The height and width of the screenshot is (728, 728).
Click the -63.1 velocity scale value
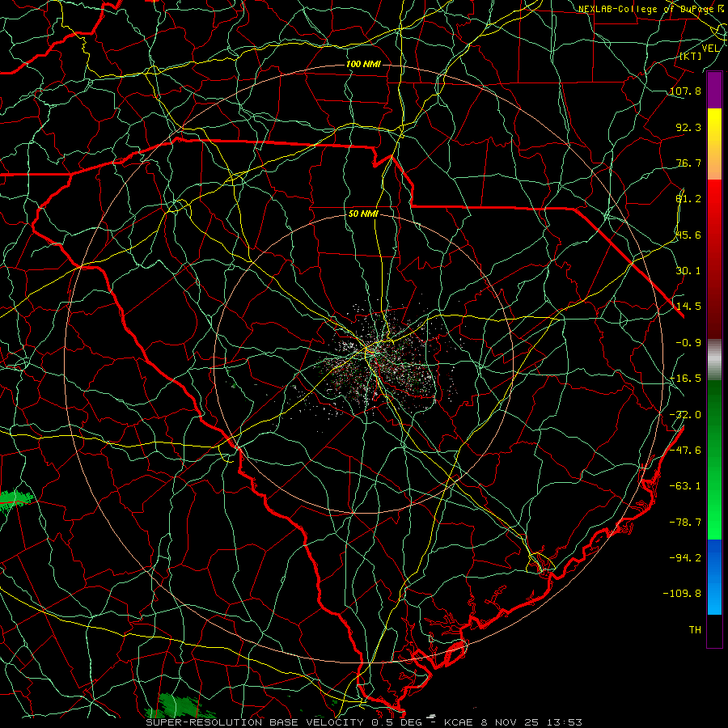click(x=685, y=486)
